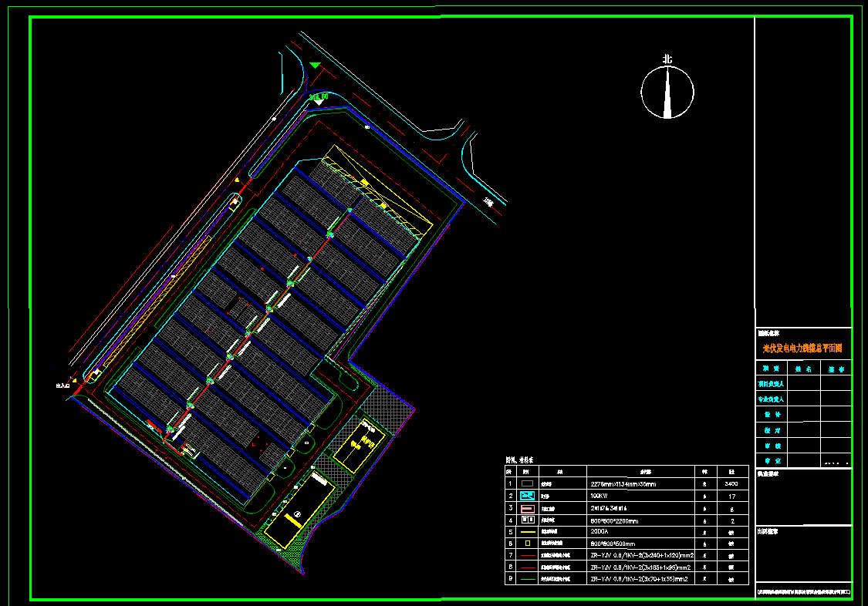The image size is (868, 606).
Task: Select the ZR-YJV 2(3×70+1×35)mm2 cable spec
Action: [640, 579]
